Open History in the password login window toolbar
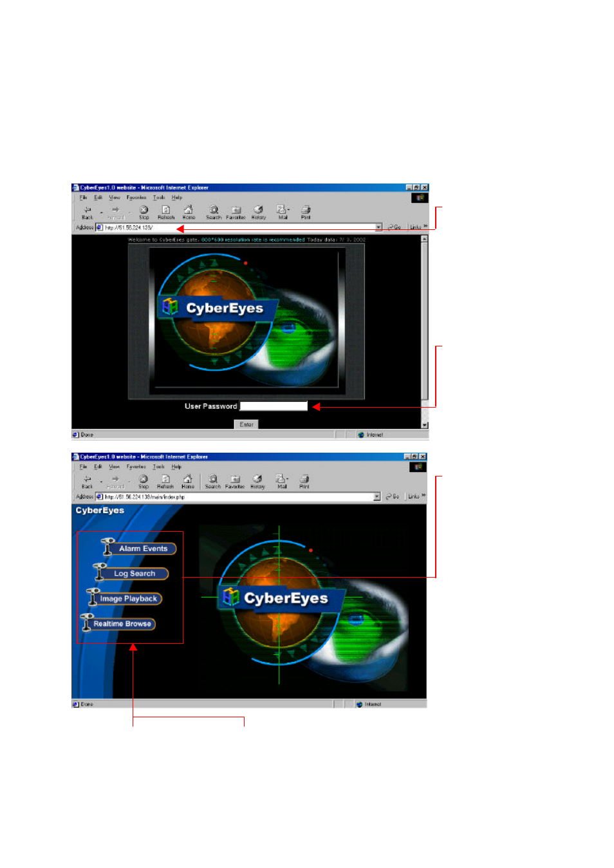 coord(259,212)
